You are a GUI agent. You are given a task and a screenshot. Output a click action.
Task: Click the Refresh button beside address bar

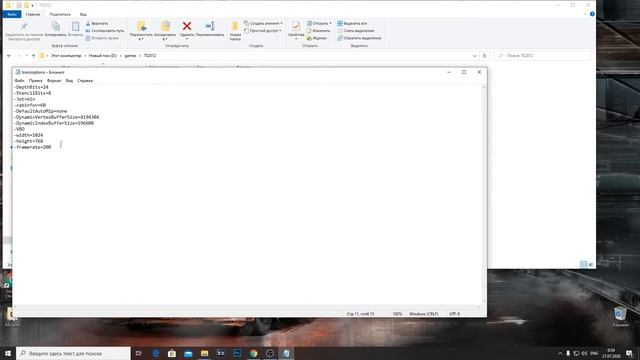click(x=484, y=56)
